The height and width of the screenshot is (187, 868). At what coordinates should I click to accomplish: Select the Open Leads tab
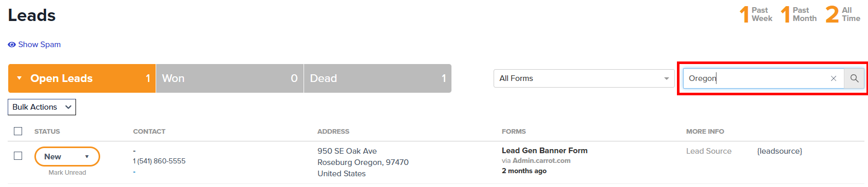click(x=82, y=78)
